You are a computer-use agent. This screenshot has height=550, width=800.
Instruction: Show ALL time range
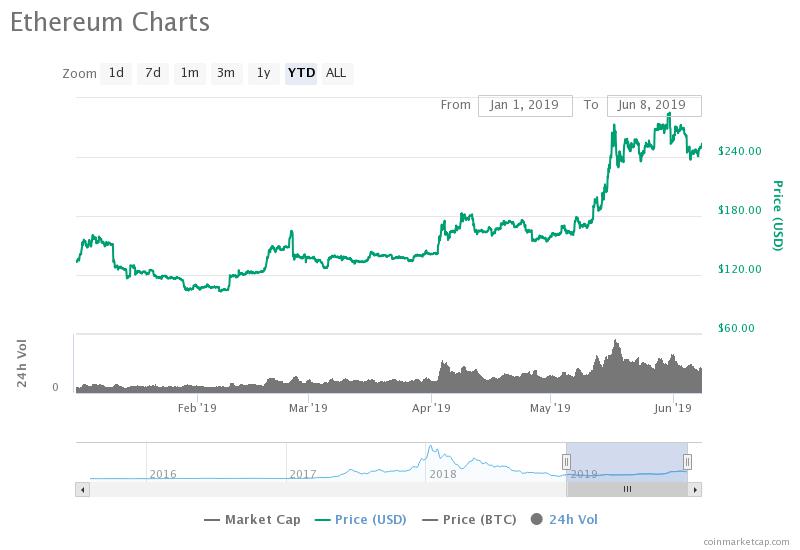click(336, 73)
